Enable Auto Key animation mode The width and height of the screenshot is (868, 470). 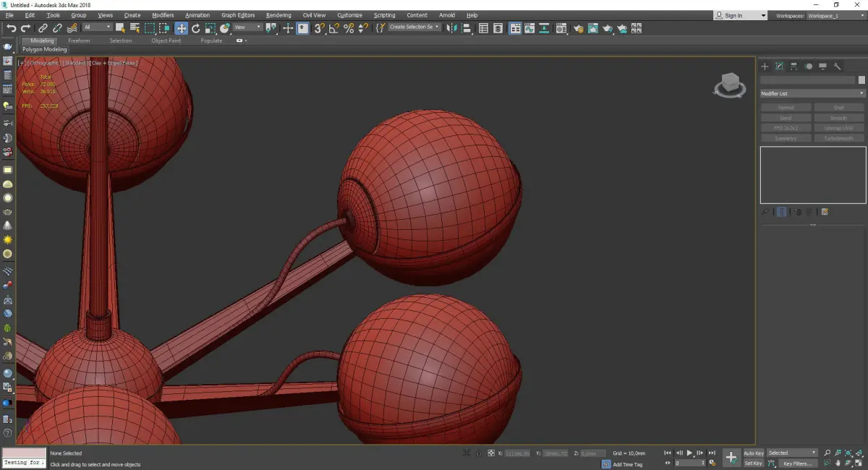click(753, 453)
